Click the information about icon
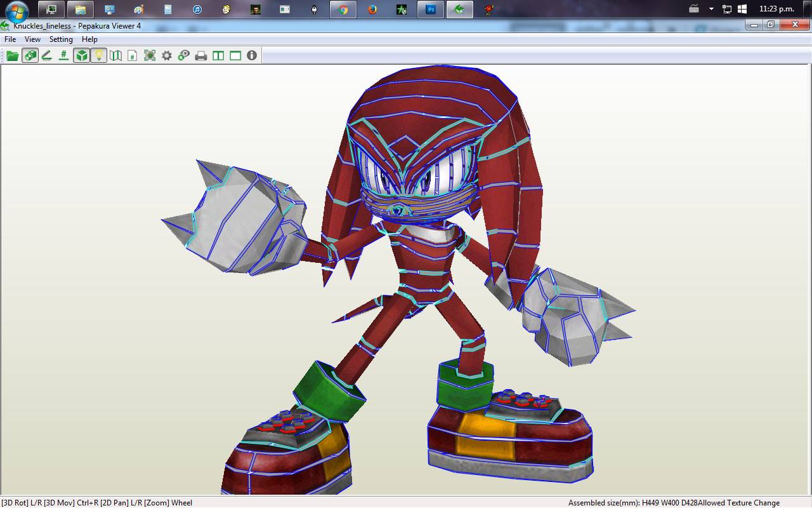The width and height of the screenshot is (812, 508). (x=252, y=56)
